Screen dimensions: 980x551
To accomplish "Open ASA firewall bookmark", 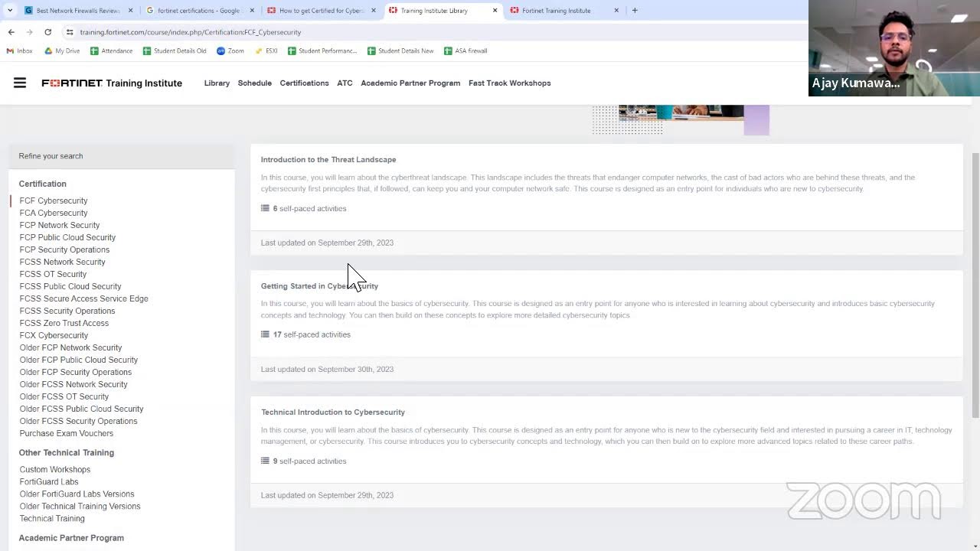I will (x=465, y=51).
